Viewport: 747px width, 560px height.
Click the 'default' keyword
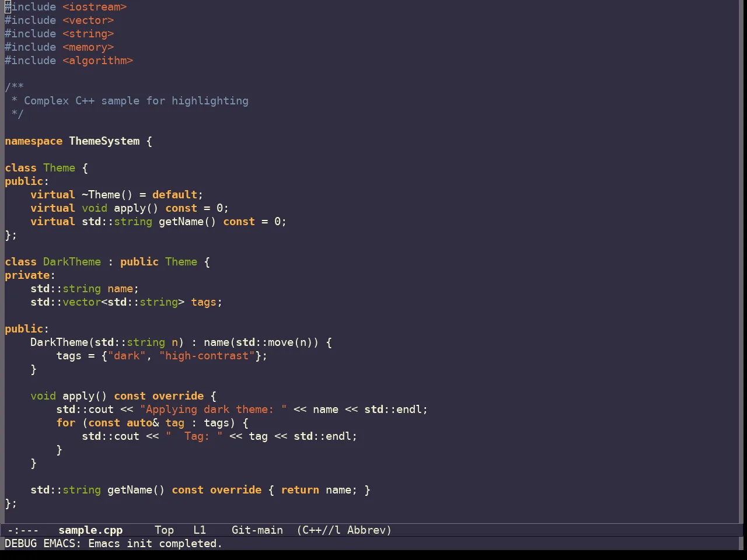point(175,195)
